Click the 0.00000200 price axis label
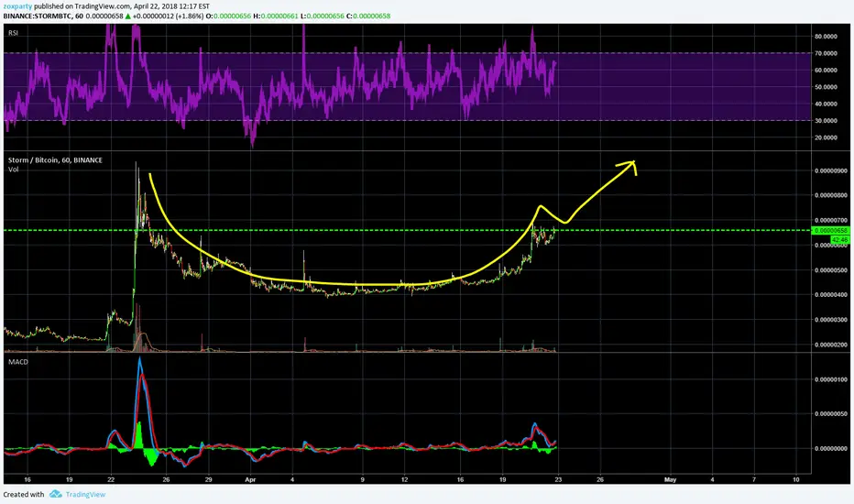 pos(831,345)
